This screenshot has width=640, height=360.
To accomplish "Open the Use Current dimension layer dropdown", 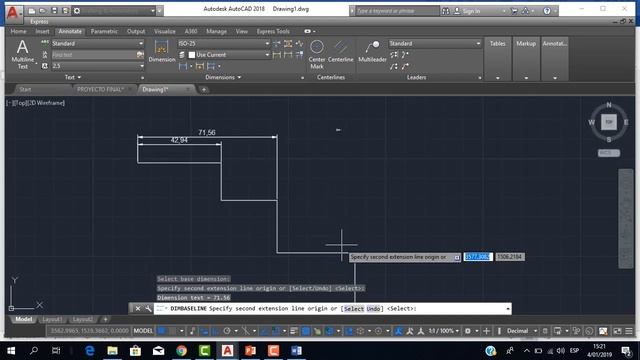I will (x=229, y=55).
